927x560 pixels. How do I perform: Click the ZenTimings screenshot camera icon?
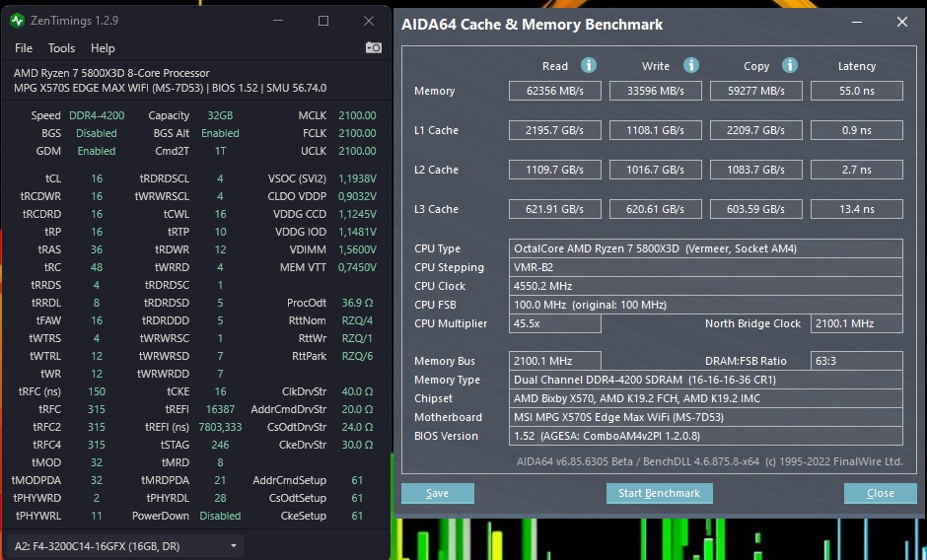click(x=374, y=47)
